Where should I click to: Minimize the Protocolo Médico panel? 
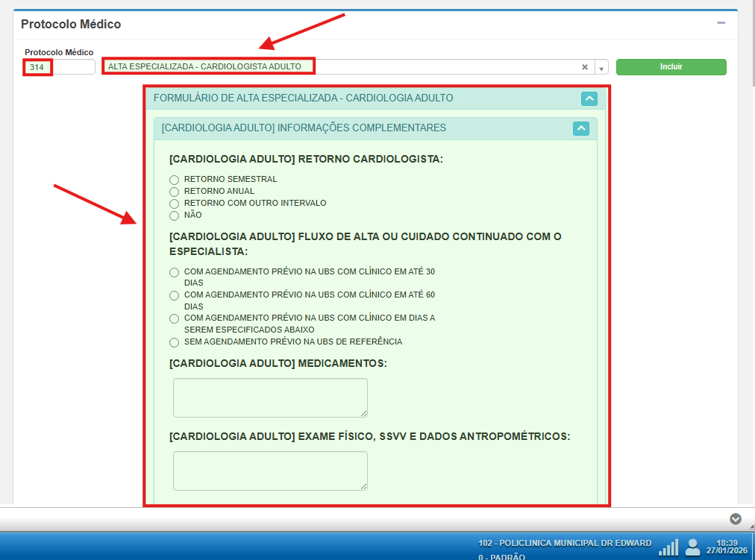[x=721, y=24]
